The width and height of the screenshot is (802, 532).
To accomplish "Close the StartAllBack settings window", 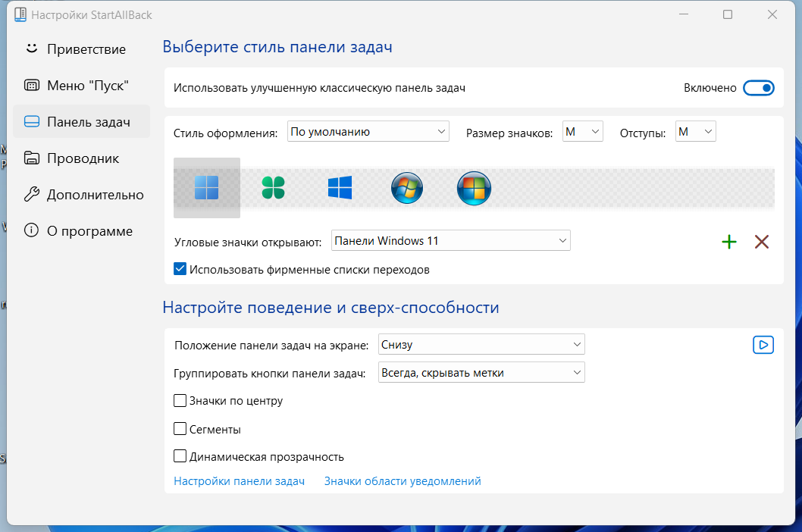I will pos(772,15).
